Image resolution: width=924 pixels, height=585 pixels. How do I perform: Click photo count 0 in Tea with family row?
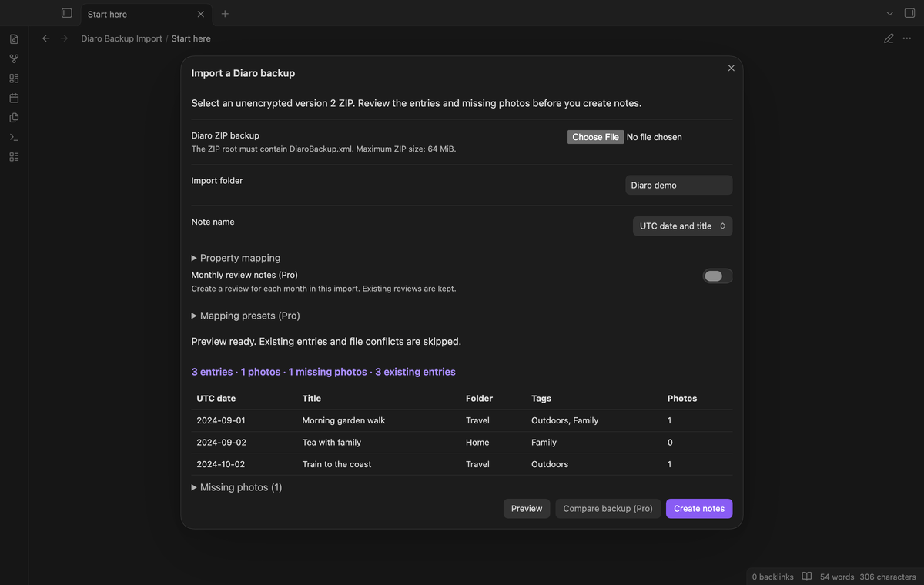[670, 443]
